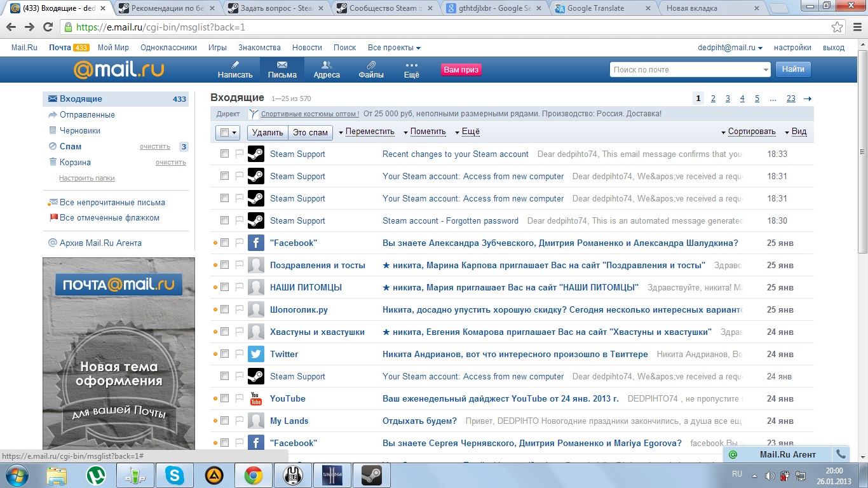Expand the Ещё dropdown in the message toolbar

point(468,132)
